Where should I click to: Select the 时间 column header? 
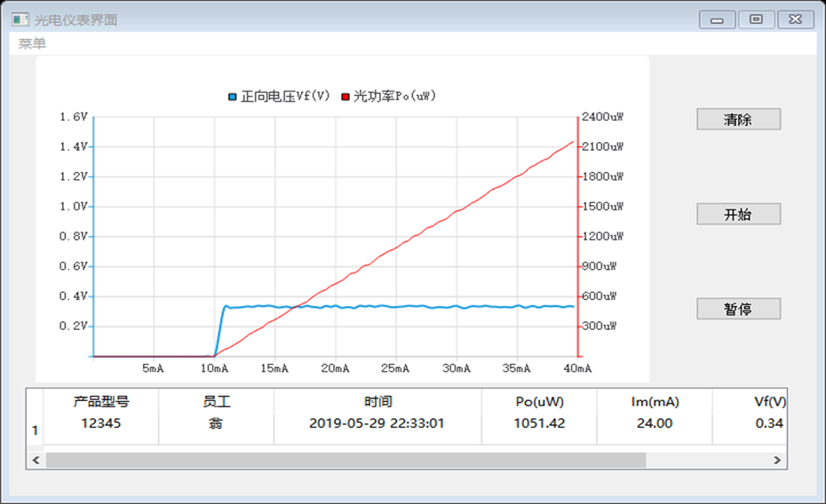(377, 402)
